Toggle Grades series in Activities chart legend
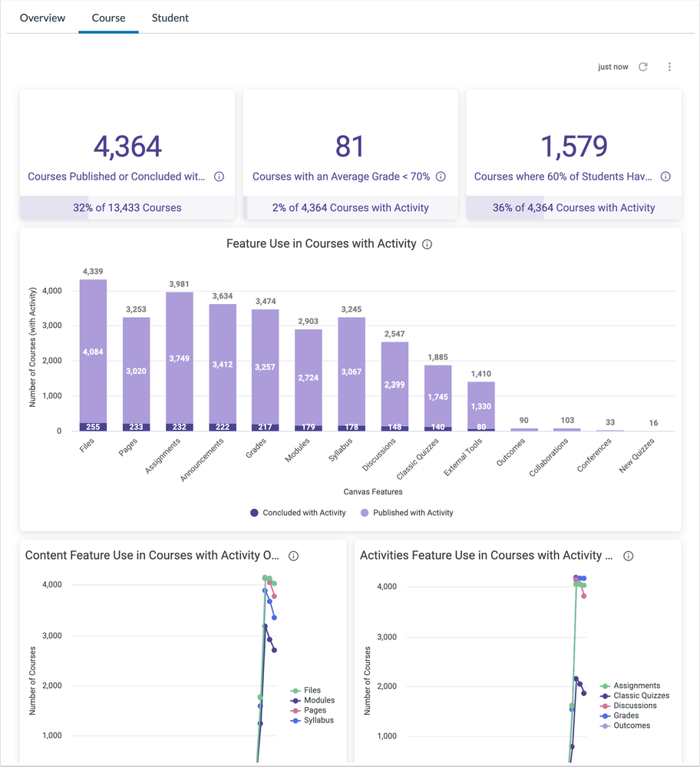The width and height of the screenshot is (700, 767). pos(619,715)
